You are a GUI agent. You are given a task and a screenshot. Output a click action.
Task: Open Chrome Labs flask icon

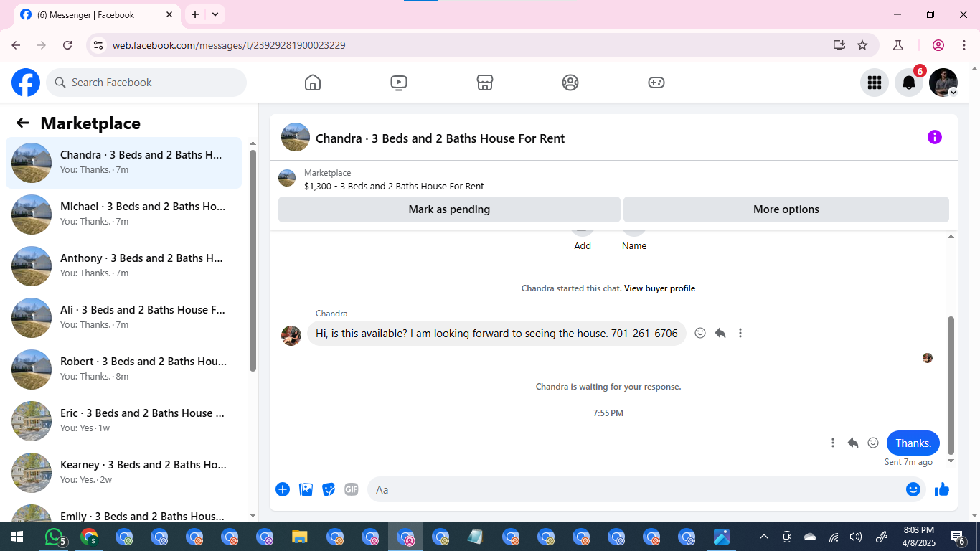click(x=898, y=45)
